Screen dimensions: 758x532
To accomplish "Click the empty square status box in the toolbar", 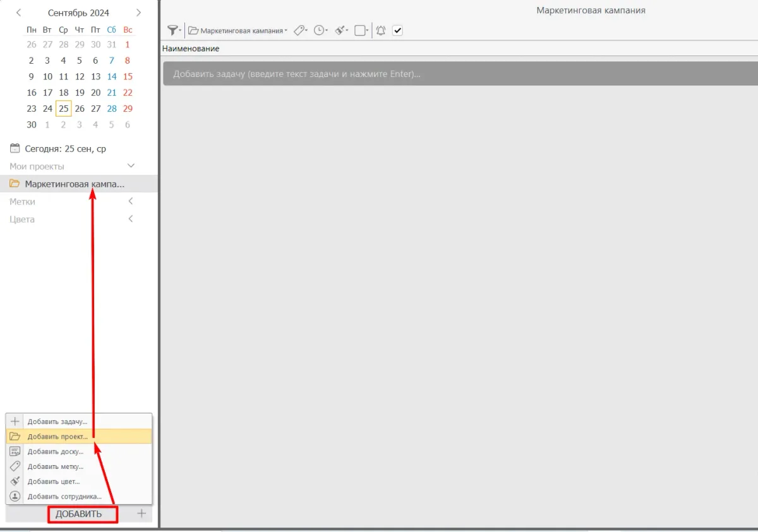I will [x=360, y=30].
